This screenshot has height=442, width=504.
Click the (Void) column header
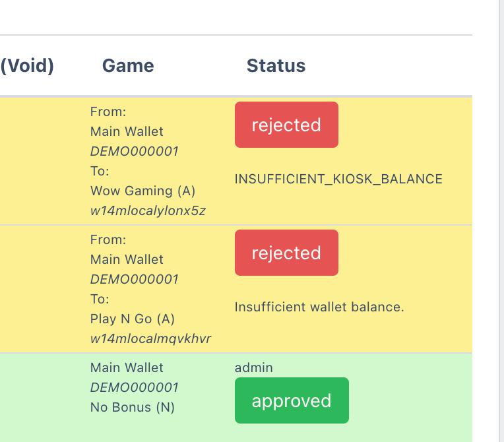(x=27, y=66)
